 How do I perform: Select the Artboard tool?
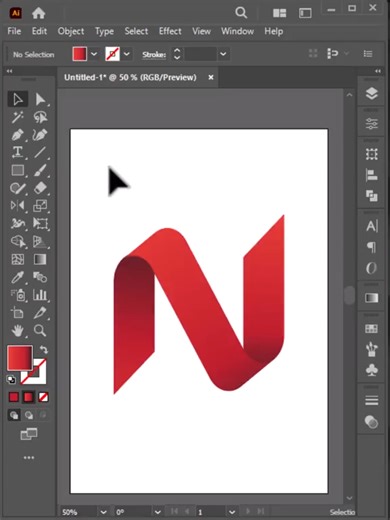(18, 313)
